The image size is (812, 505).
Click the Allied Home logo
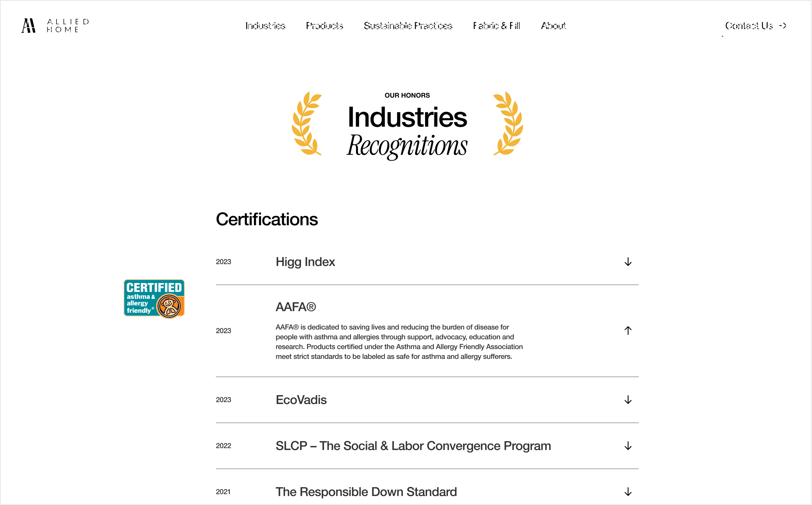[55, 26]
